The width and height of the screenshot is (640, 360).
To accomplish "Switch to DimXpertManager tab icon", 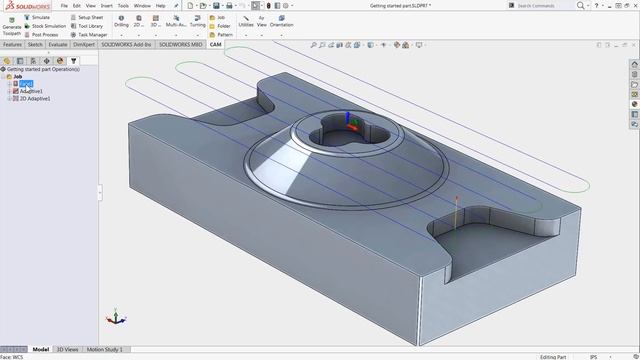I will click(47, 61).
